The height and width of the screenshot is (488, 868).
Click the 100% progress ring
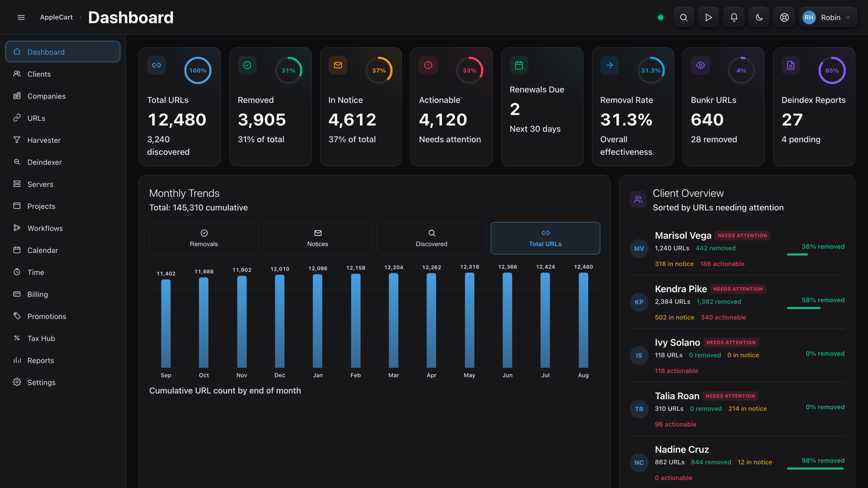(198, 70)
